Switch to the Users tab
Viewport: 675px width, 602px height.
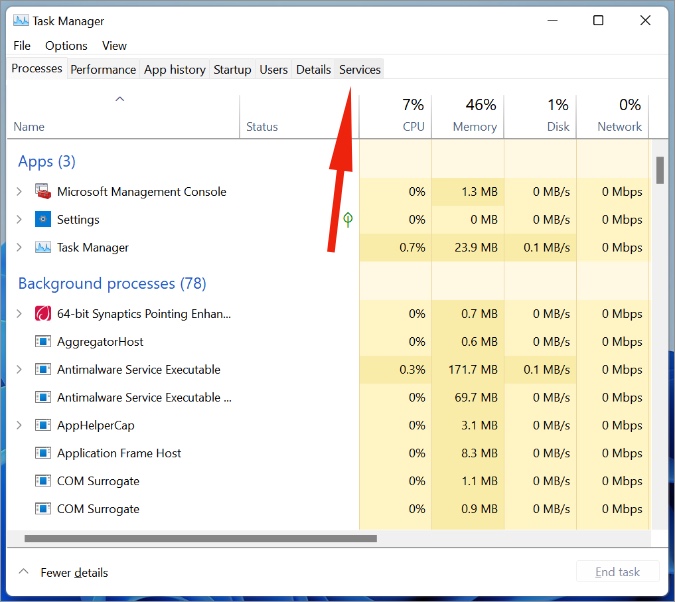[x=273, y=69]
